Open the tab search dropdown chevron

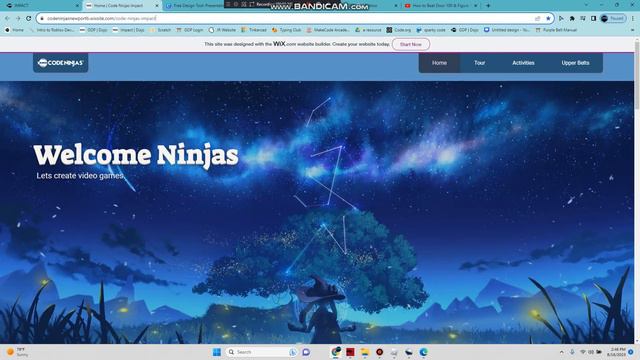tap(587, 5)
